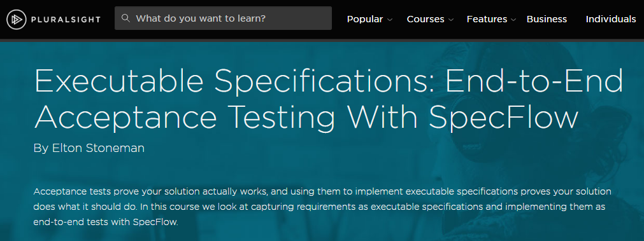This screenshot has height=241, width=644.
Task: Open the Features menu
Action: 487,19
